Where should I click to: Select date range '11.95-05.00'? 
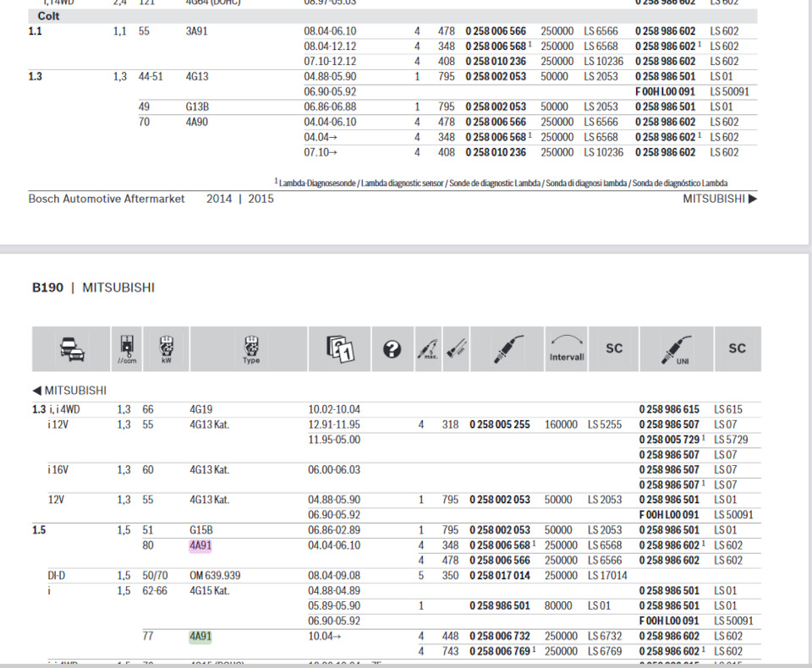point(334,440)
